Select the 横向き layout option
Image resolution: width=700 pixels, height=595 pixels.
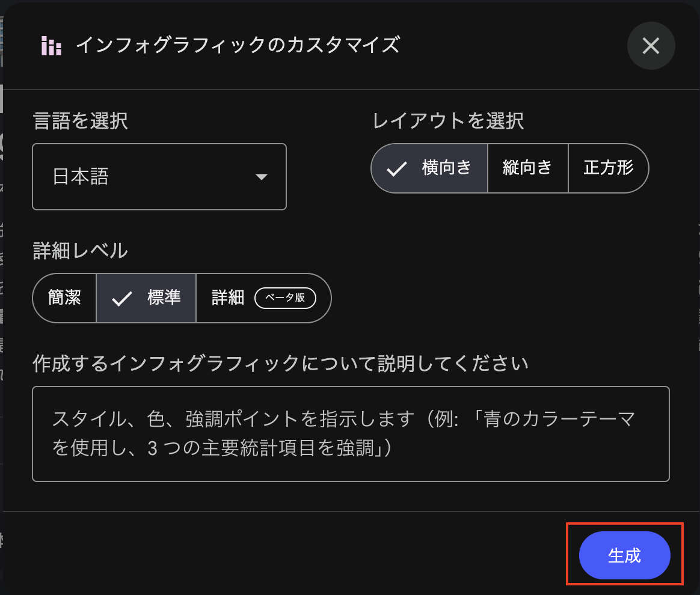(x=429, y=168)
